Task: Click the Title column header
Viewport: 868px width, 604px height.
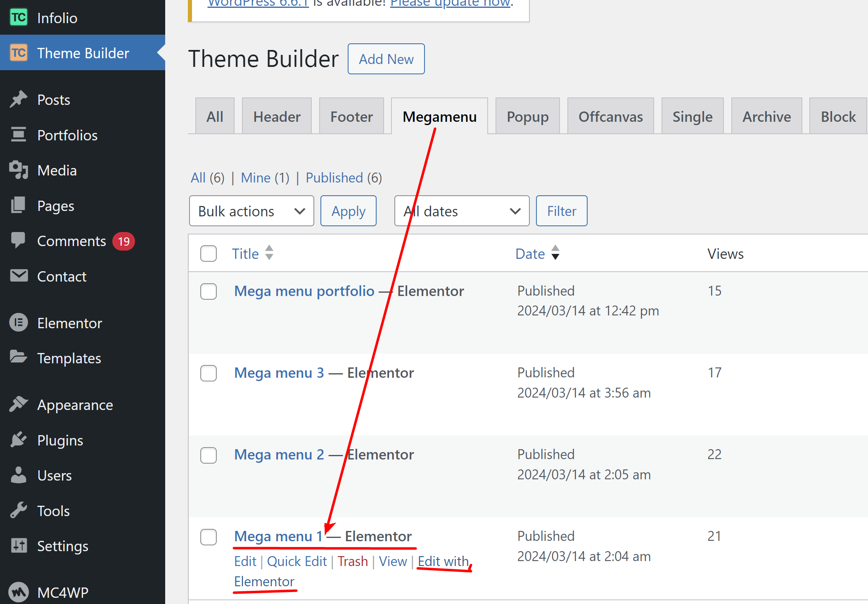Action: (x=245, y=253)
